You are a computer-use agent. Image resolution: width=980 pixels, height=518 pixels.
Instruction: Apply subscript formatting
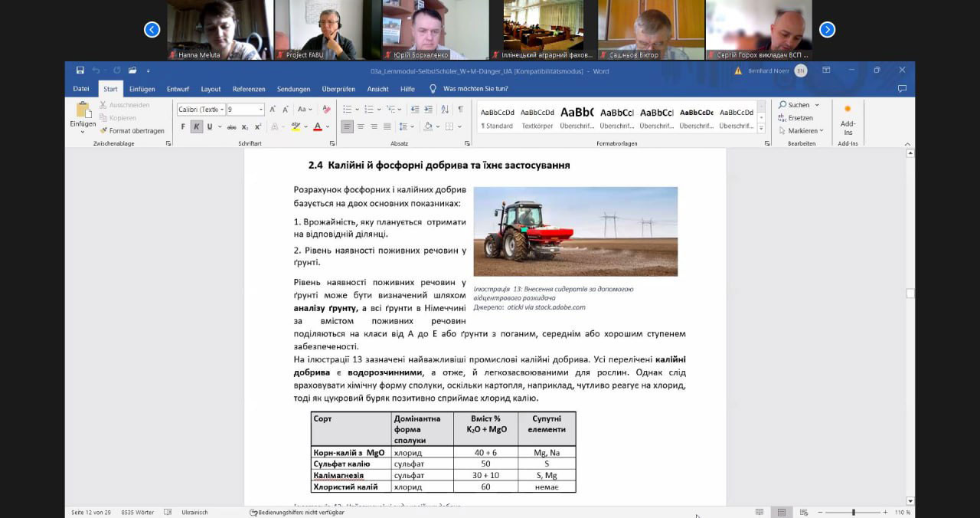tap(245, 127)
